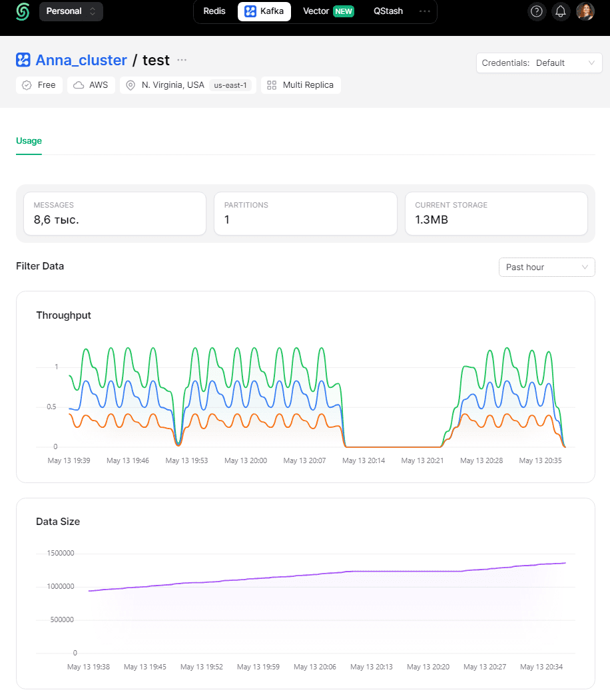
Task: Click the Throughput chart title
Action: (63, 315)
